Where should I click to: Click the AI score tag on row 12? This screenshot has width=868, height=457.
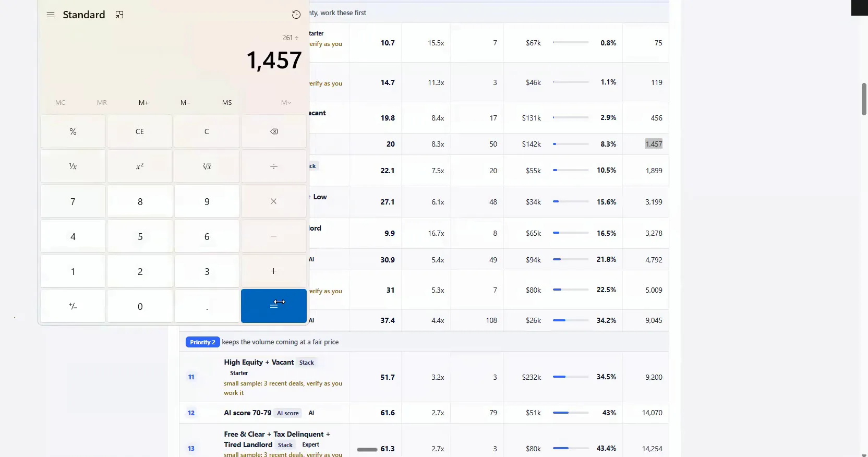(288, 413)
